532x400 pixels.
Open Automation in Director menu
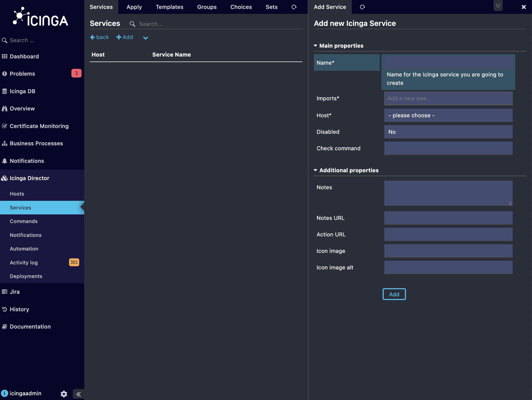pyautogui.click(x=42, y=249)
